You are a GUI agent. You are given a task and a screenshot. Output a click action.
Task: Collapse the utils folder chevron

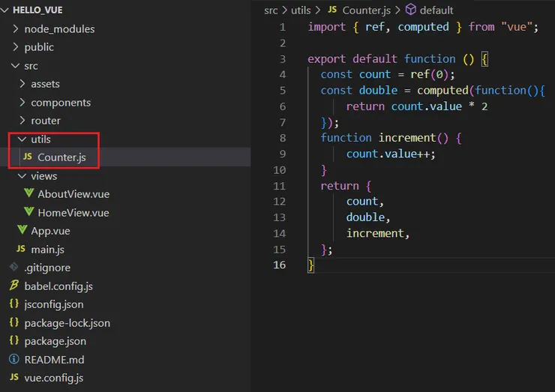[22, 139]
